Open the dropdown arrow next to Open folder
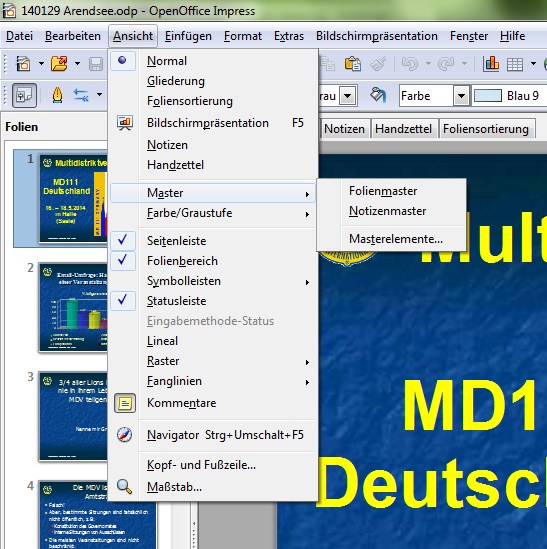The width and height of the screenshot is (547, 549). pos(77,64)
